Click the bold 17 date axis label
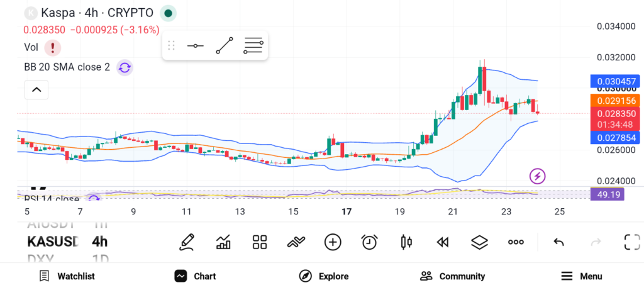The height and width of the screenshot is (290, 644). click(347, 211)
